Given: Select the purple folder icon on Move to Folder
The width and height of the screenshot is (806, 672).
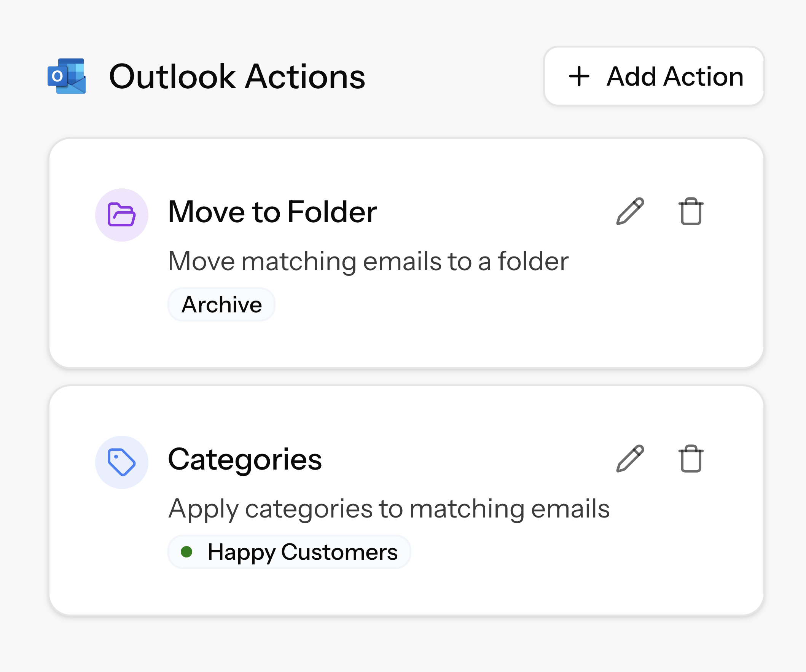Looking at the screenshot, I should (x=122, y=215).
